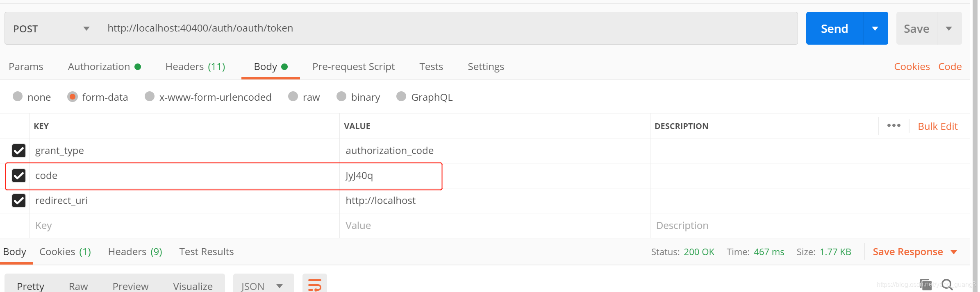
Task: Open the POST method dropdown
Action: [x=52, y=28]
